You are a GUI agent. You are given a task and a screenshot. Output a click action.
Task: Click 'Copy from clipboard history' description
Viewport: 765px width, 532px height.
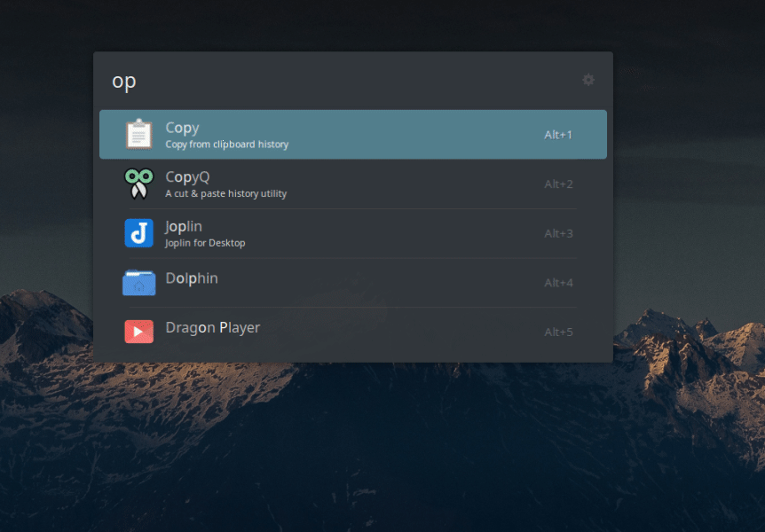227,145
